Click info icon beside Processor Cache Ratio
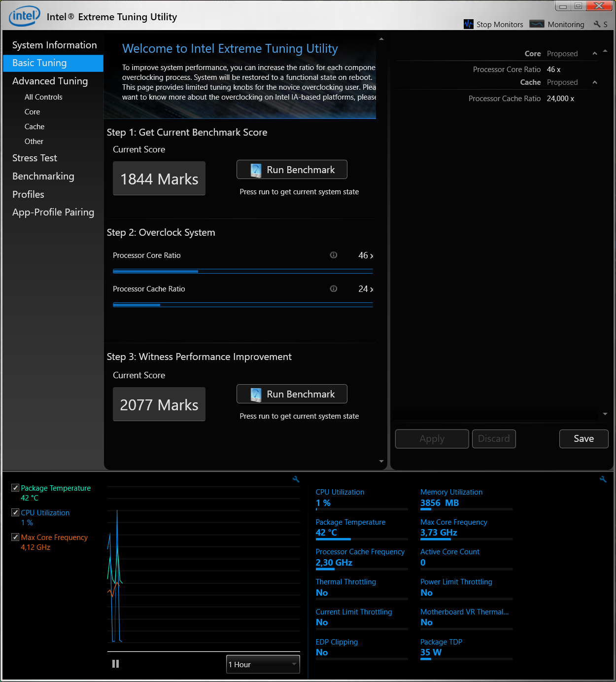The image size is (616, 682). pyautogui.click(x=334, y=288)
